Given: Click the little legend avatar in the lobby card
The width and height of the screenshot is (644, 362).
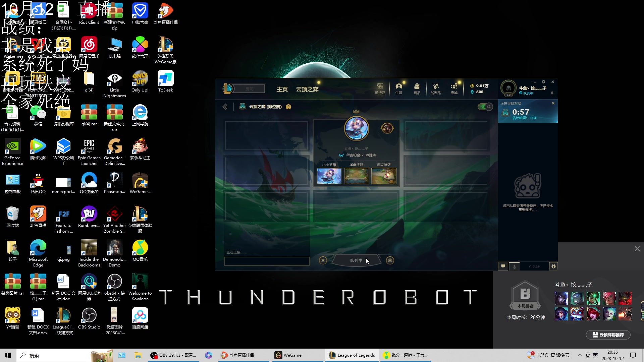Looking at the screenshot, I should click(356, 128).
